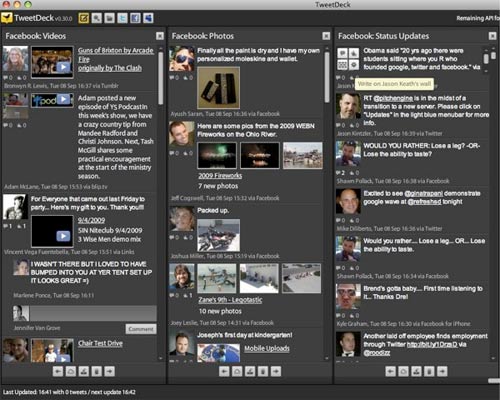Click the grid icon on Obama status
The image size is (500, 400).
342,65
